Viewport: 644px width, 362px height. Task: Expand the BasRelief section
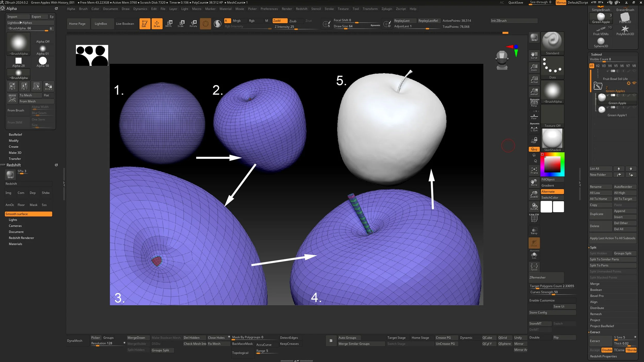[15, 135]
